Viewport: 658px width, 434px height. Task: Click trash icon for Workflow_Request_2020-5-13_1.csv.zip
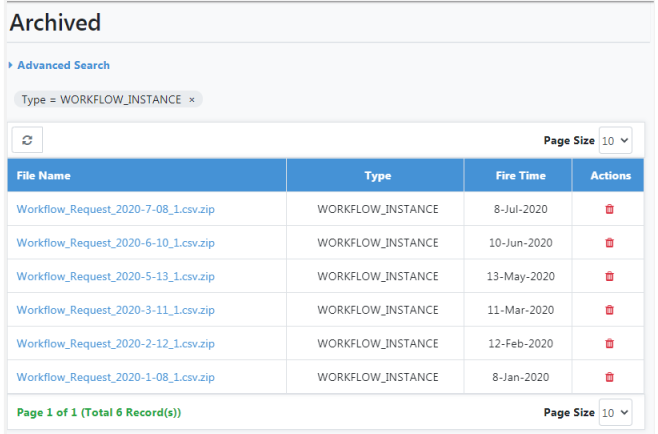point(610,276)
